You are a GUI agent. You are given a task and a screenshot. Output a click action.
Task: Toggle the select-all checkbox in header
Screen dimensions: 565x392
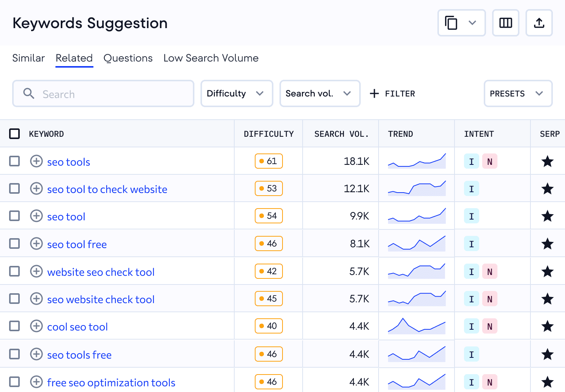14,134
